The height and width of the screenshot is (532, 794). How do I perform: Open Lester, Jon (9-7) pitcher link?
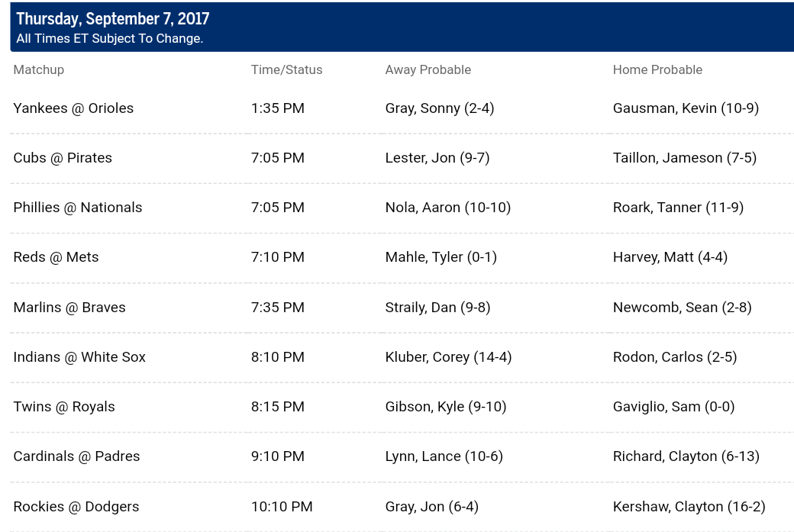click(x=437, y=158)
